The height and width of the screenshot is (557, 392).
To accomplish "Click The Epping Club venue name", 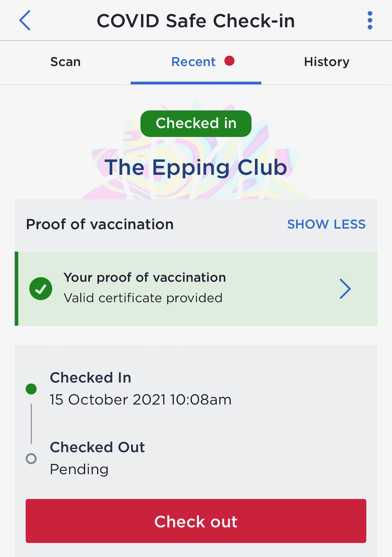I will [196, 167].
